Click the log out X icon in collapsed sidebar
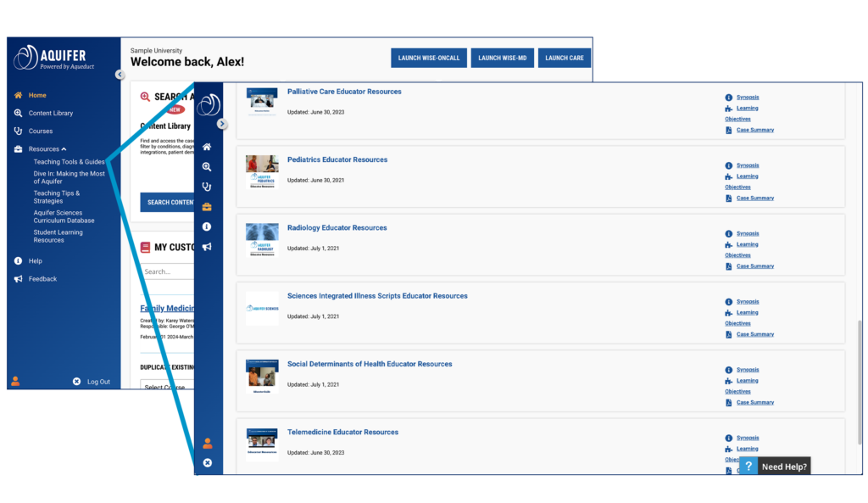 pyautogui.click(x=207, y=462)
